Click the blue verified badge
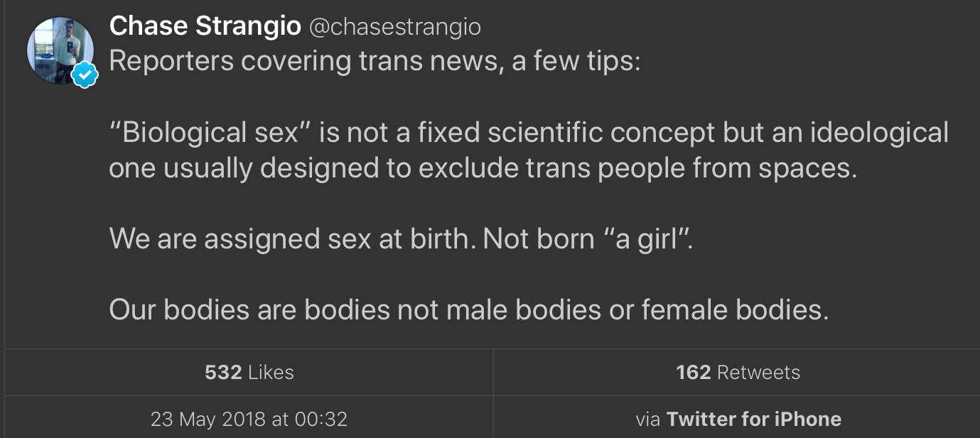Image resolution: width=980 pixels, height=438 pixels. tap(85, 75)
